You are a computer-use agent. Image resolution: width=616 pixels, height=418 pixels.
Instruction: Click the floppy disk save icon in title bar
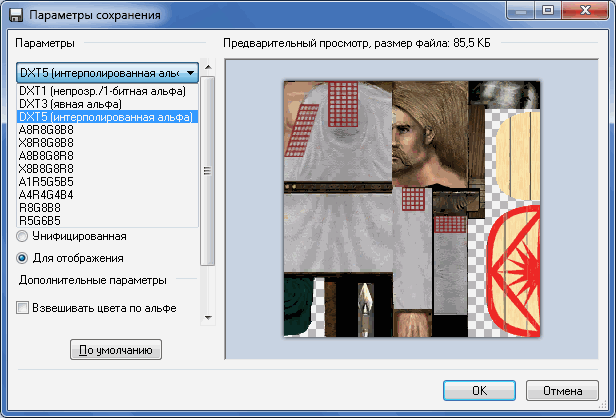click(16, 15)
